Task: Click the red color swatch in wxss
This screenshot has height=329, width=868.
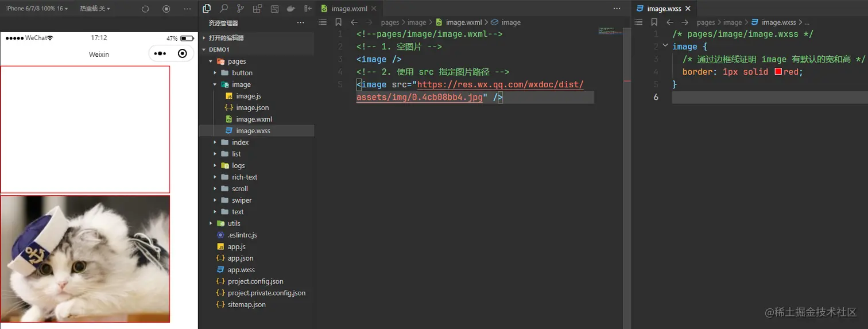Action: pos(778,72)
